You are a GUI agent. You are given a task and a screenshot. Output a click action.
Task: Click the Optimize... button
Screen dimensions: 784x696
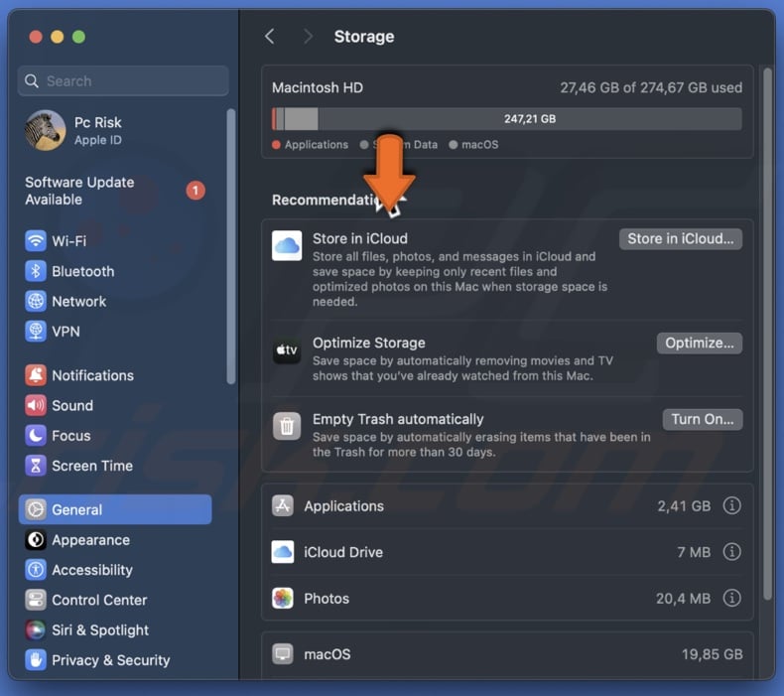click(x=700, y=343)
